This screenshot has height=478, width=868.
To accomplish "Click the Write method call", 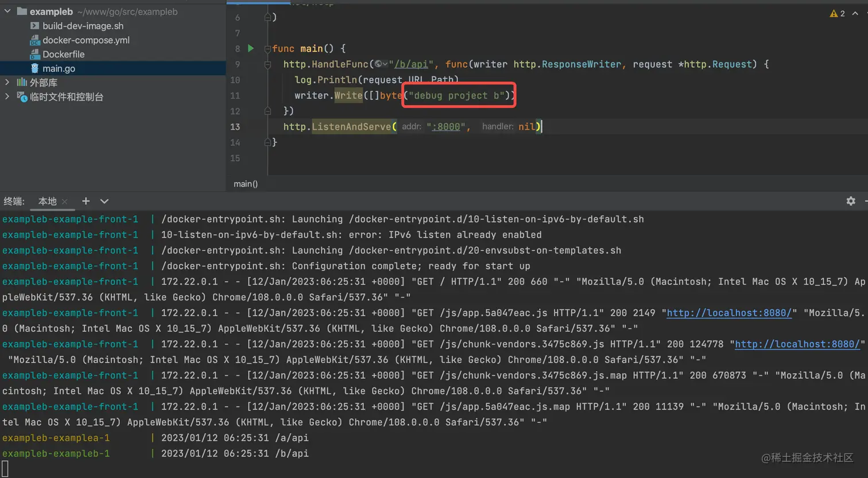I will (348, 95).
